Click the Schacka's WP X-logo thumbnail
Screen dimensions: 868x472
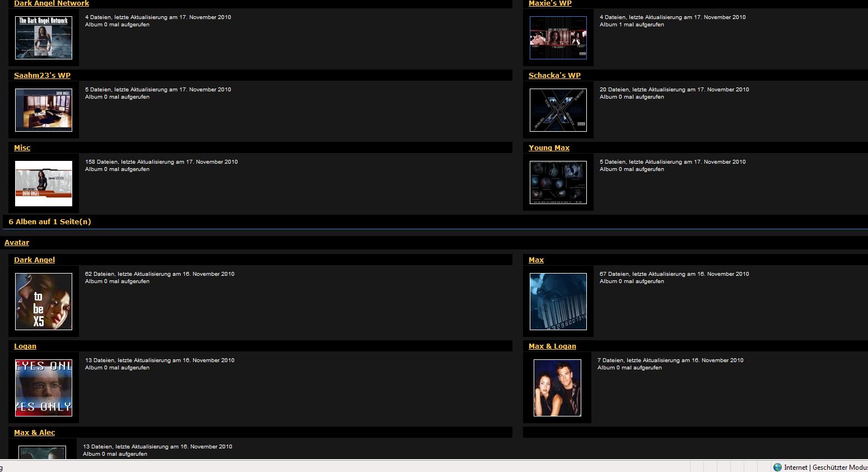click(558, 110)
